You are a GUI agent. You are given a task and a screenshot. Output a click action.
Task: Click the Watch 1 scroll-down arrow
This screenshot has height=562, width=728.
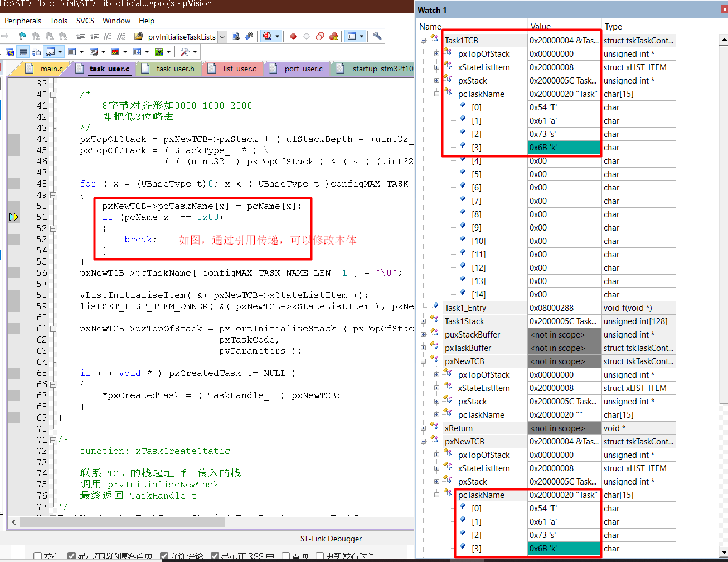[x=724, y=552]
